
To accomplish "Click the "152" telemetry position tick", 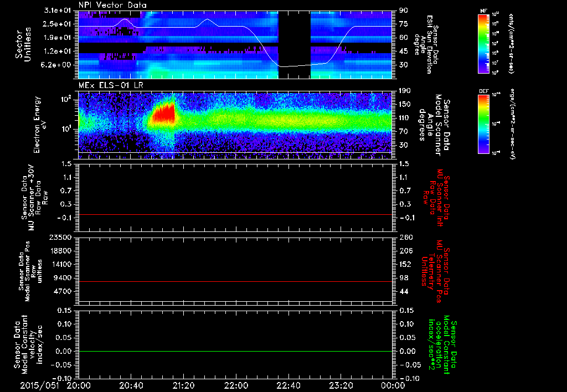I will pos(405,264).
